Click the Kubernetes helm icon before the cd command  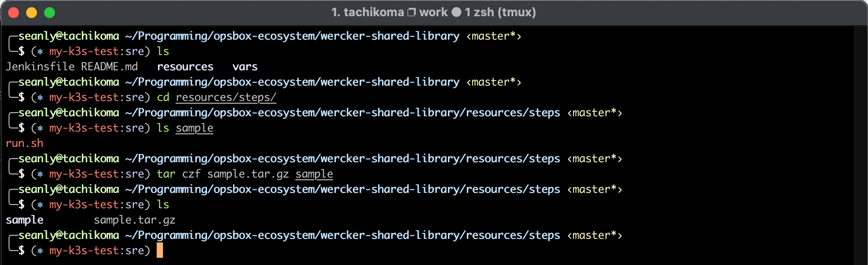click(x=41, y=97)
